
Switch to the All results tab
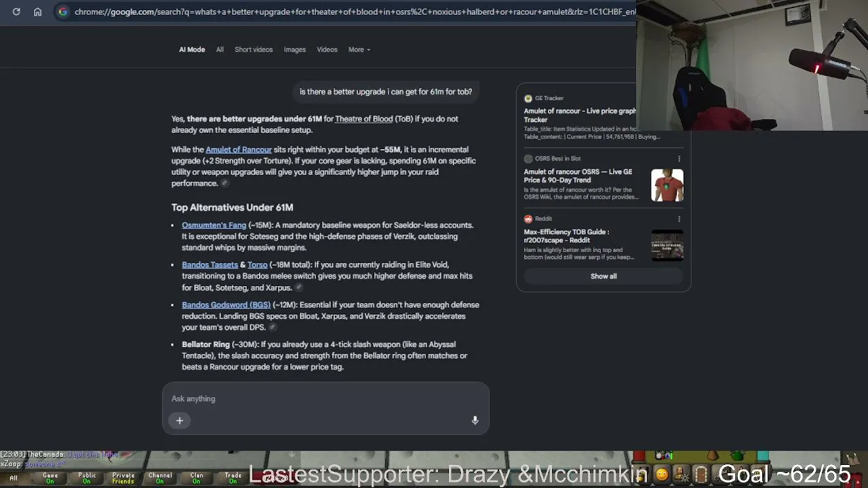click(x=220, y=49)
